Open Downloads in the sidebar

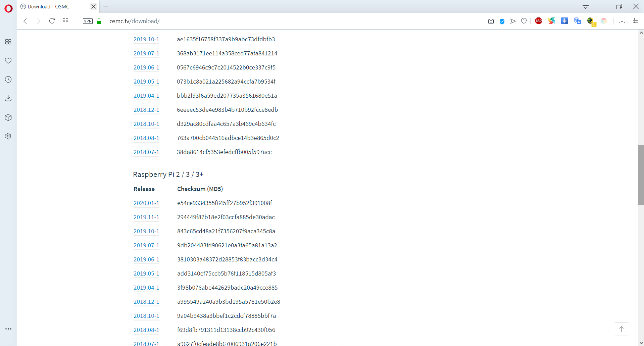(8, 98)
